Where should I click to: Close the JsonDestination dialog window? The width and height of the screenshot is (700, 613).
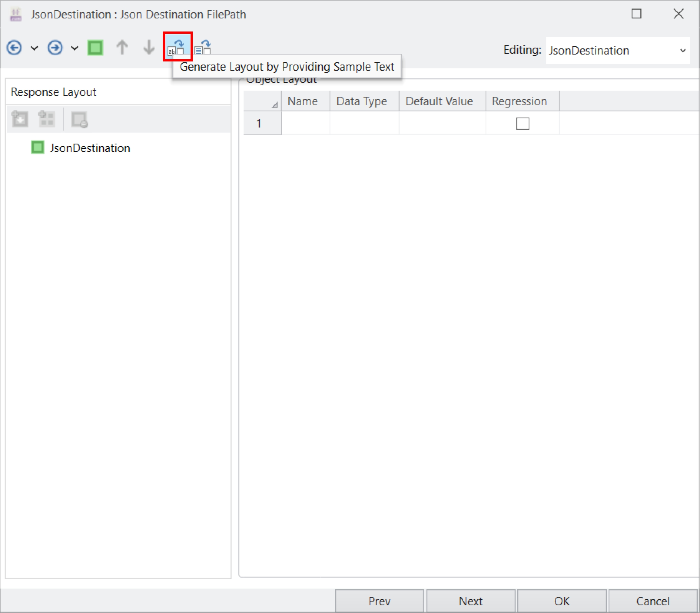(679, 14)
